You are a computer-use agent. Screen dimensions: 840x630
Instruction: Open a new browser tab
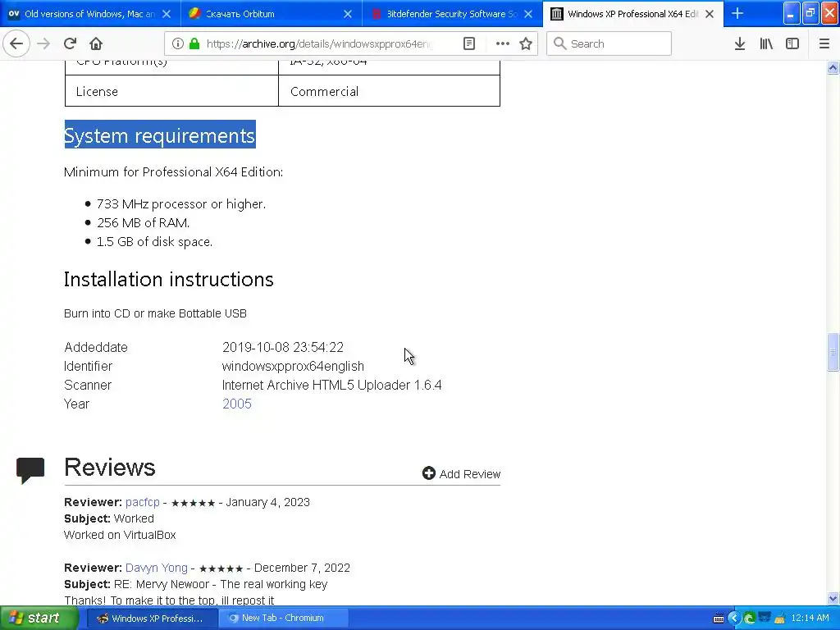737,13
